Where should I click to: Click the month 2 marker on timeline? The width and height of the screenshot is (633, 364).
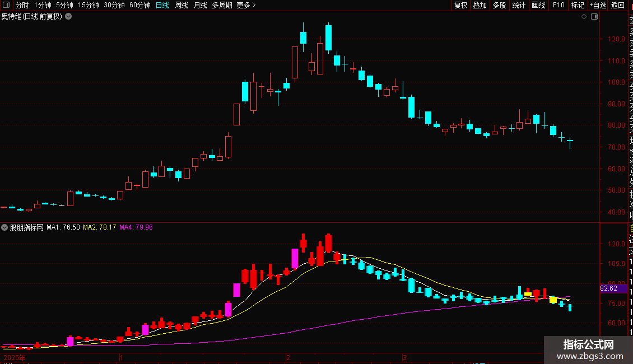tap(288, 358)
